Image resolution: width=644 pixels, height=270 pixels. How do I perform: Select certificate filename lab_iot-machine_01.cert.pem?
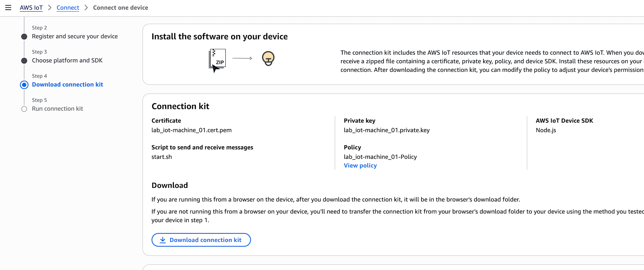[192, 130]
